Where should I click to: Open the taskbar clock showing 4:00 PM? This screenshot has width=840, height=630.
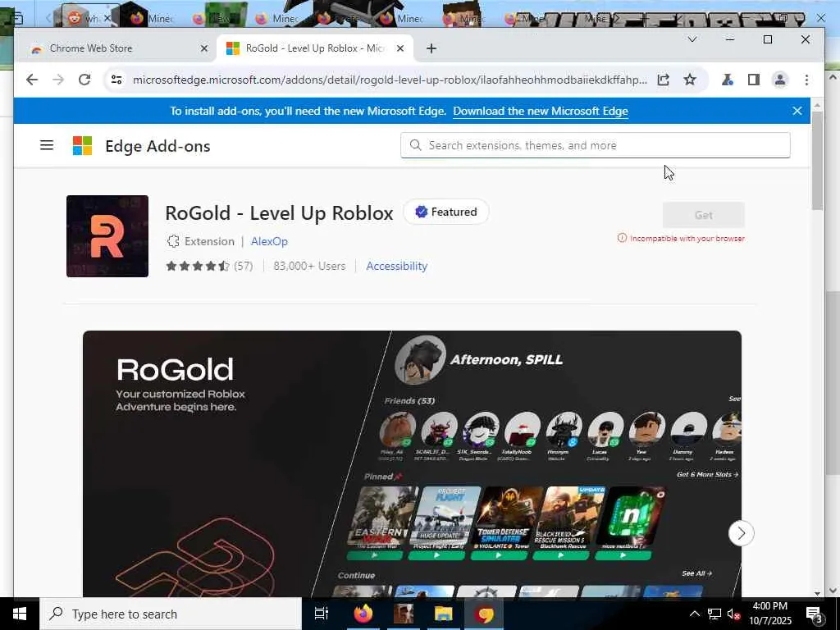pos(769,614)
